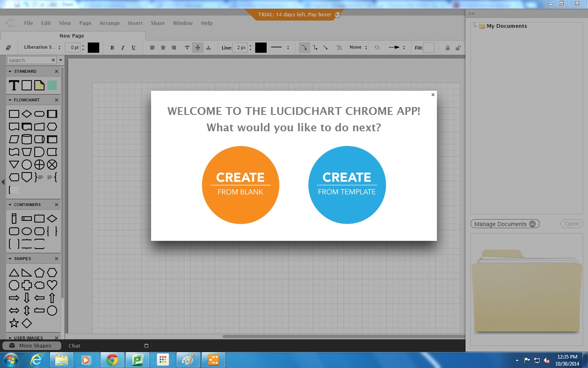Pick the Shapes pentagon icon
The height and width of the screenshot is (368, 588).
(39, 272)
